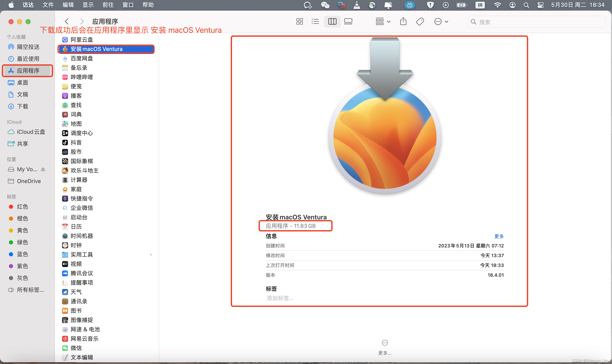The image size is (612, 364).
Task: Click 更多... button below preview
Action: click(x=385, y=348)
